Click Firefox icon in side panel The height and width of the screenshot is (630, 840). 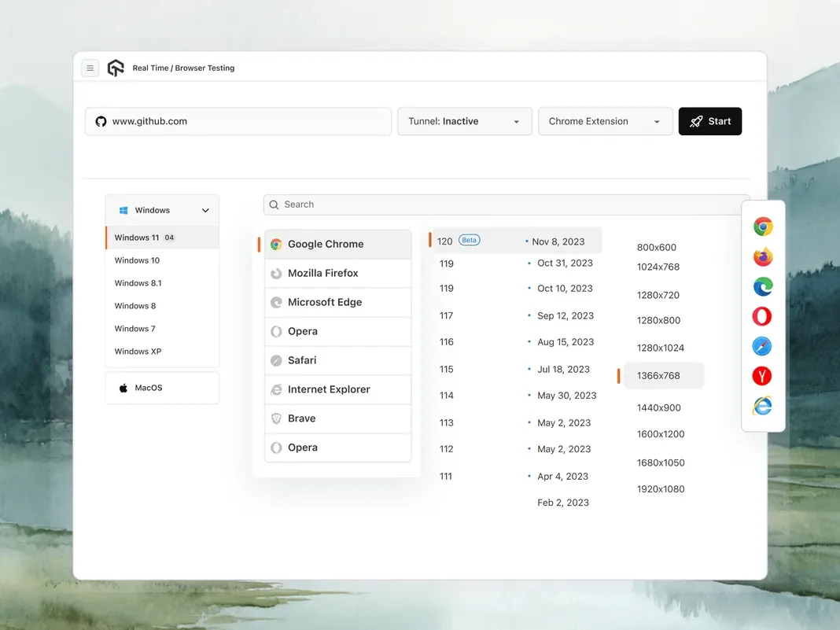pyautogui.click(x=763, y=256)
